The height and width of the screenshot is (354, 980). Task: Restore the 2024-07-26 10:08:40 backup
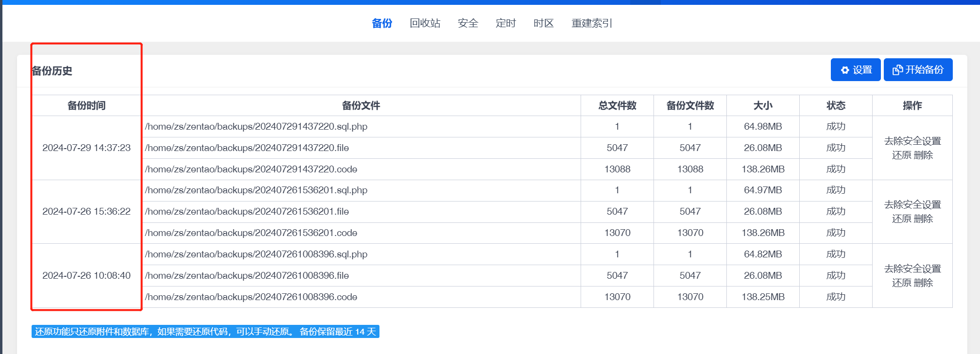pyautogui.click(x=901, y=283)
